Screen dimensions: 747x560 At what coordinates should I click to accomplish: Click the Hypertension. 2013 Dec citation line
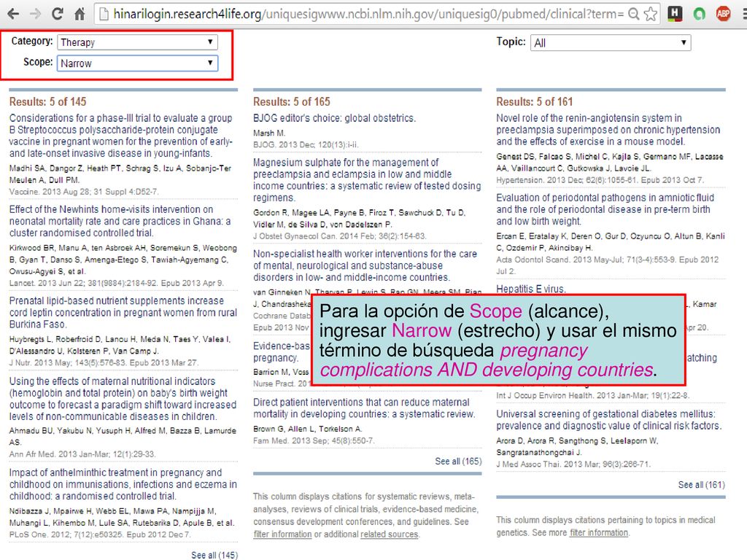click(600, 181)
